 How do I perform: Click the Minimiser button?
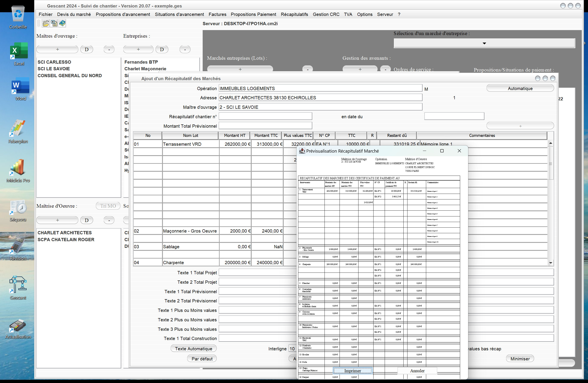point(520,359)
